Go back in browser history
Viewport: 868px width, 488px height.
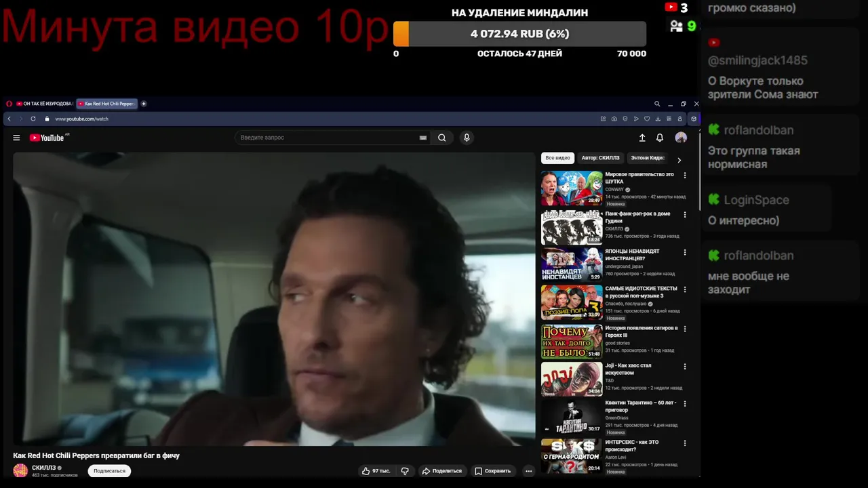click(x=9, y=119)
